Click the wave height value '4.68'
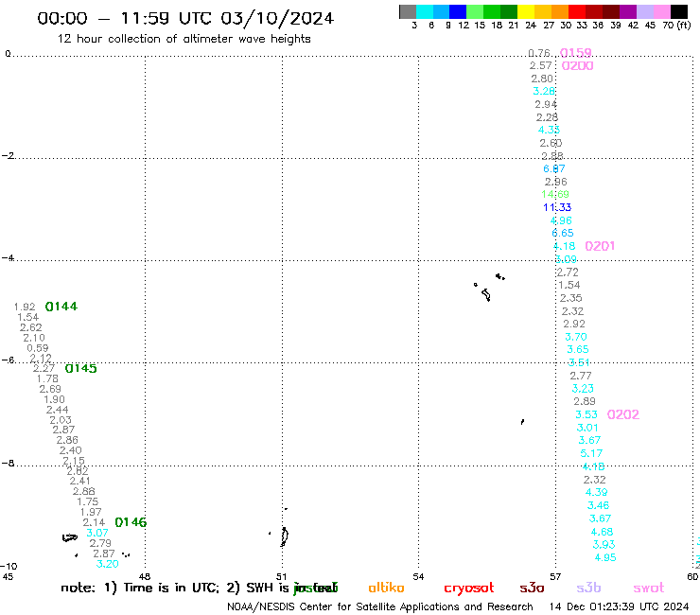 (x=602, y=532)
